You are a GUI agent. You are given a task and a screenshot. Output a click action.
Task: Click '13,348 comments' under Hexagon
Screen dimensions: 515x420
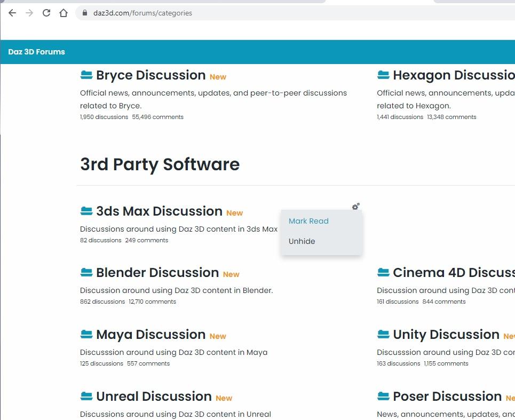click(x=451, y=117)
